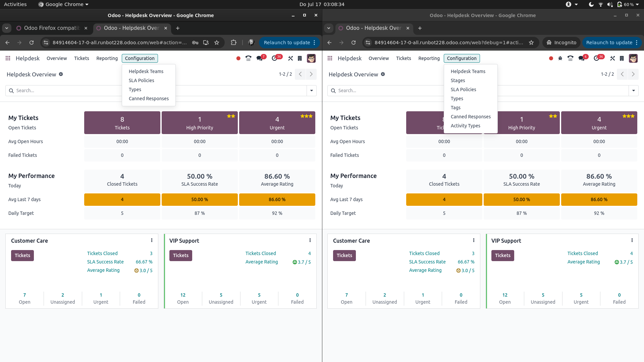Screen dimensions: 644x362
Task: Open activities clock icon in left window
Action: [x=275, y=58]
